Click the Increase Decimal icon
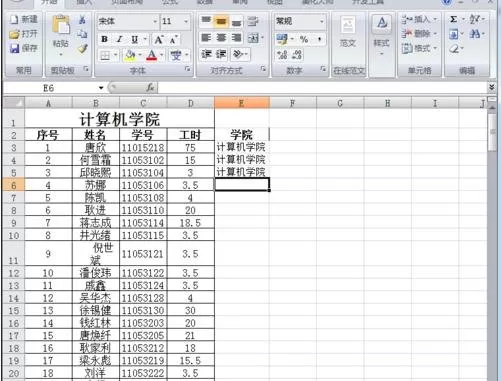This screenshot has height=381, width=501. click(282, 55)
